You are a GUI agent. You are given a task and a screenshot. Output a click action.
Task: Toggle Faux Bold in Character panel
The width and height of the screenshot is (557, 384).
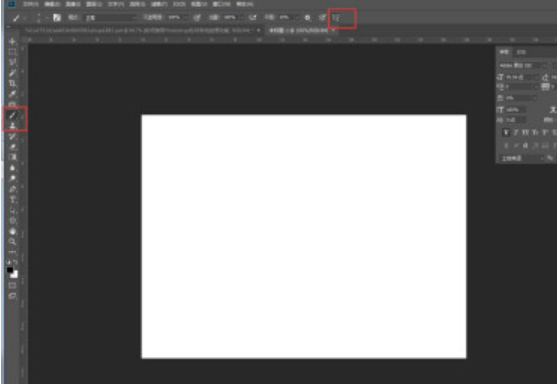pyautogui.click(x=506, y=132)
